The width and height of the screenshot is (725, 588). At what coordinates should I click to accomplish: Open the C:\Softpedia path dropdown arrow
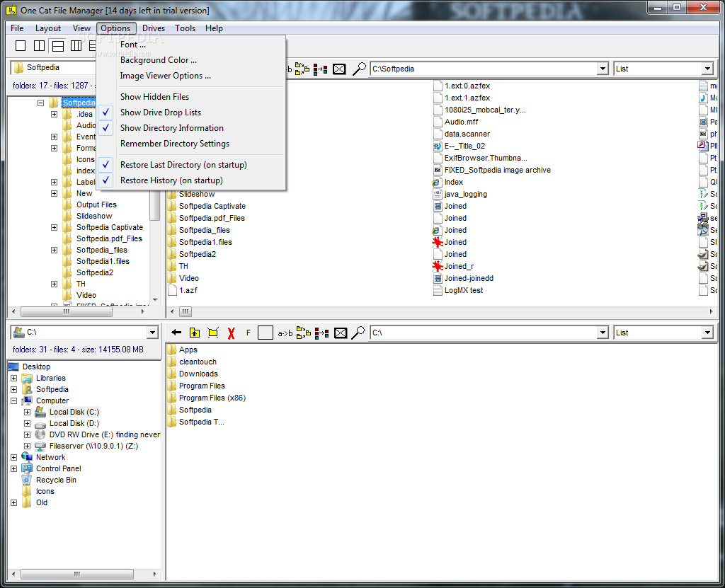[x=603, y=69]
